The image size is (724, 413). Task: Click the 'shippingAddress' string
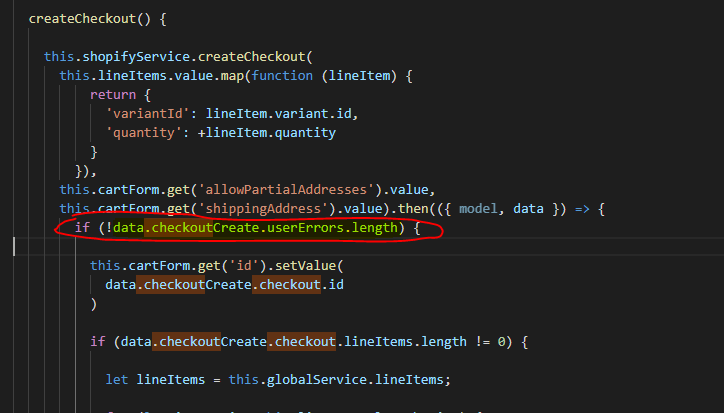(263, 209)
